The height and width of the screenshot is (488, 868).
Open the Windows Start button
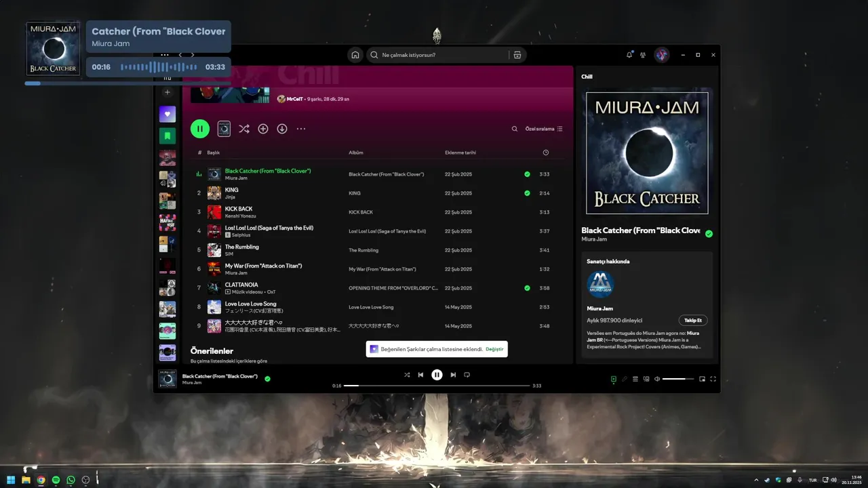coord(11,480)
